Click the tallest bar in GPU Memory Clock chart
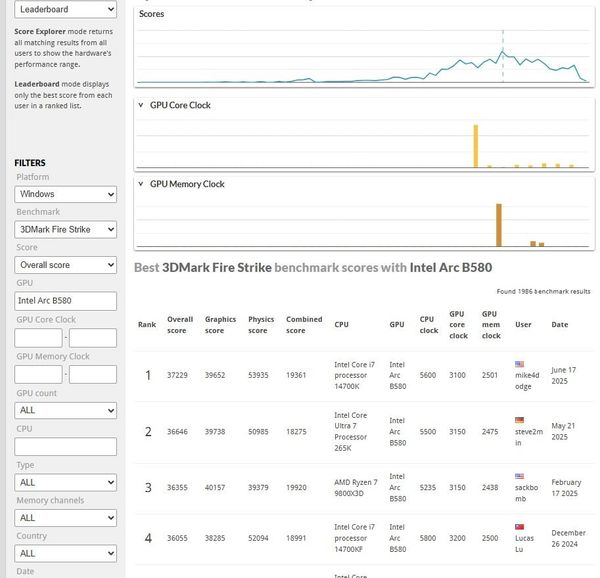 [499, 225]
